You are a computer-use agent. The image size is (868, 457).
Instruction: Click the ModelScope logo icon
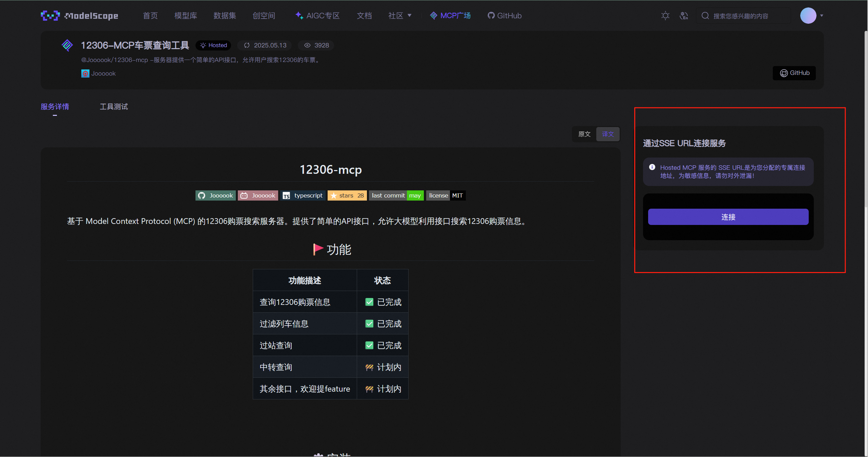point(50,16)
